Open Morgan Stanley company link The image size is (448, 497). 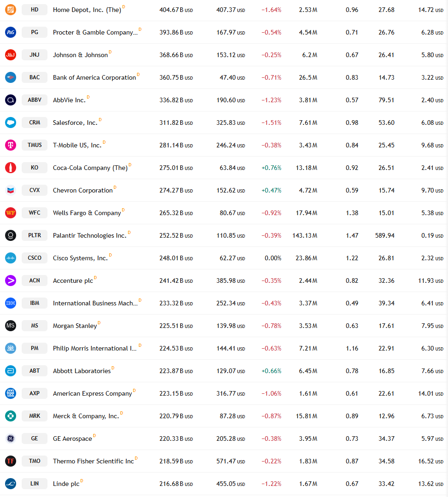pos(75,326)
